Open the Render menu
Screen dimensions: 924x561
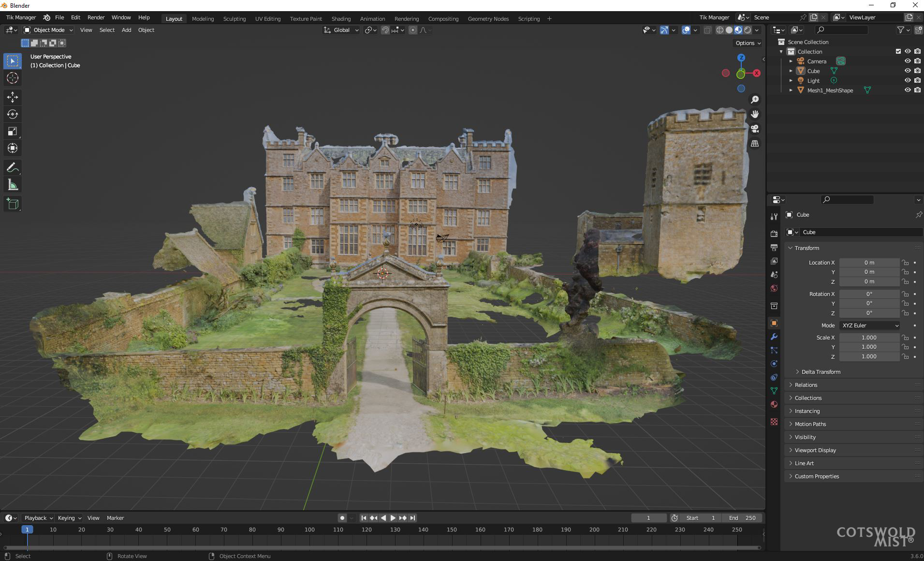point(96,17)
